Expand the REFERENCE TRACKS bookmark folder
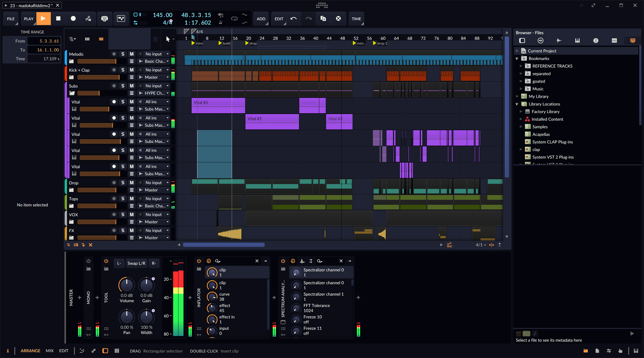 pos(521,66)
